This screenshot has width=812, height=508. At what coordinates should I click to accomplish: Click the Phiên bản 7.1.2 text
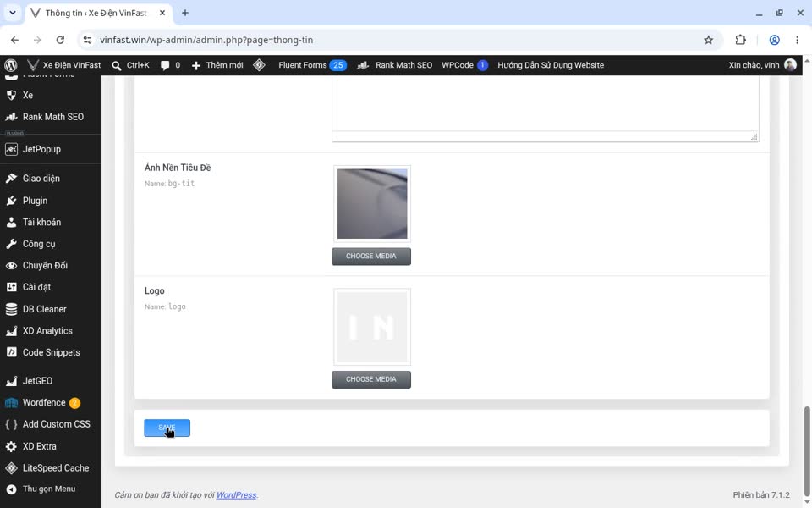(x=761, y=495)
